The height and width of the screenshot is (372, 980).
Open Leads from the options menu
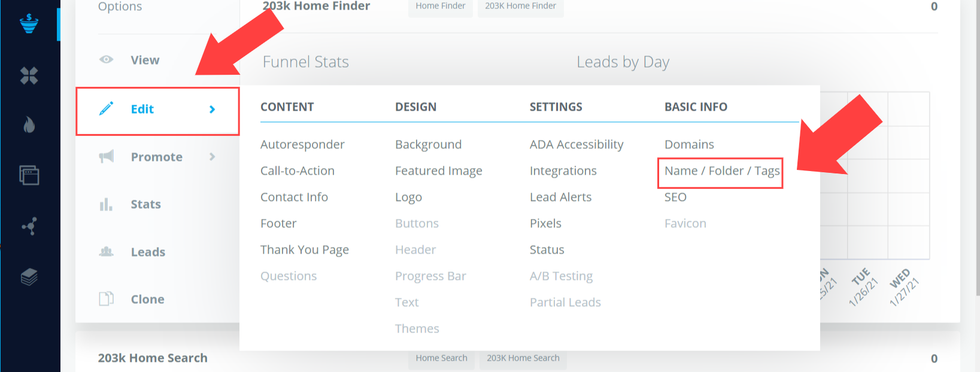(148, 252)
